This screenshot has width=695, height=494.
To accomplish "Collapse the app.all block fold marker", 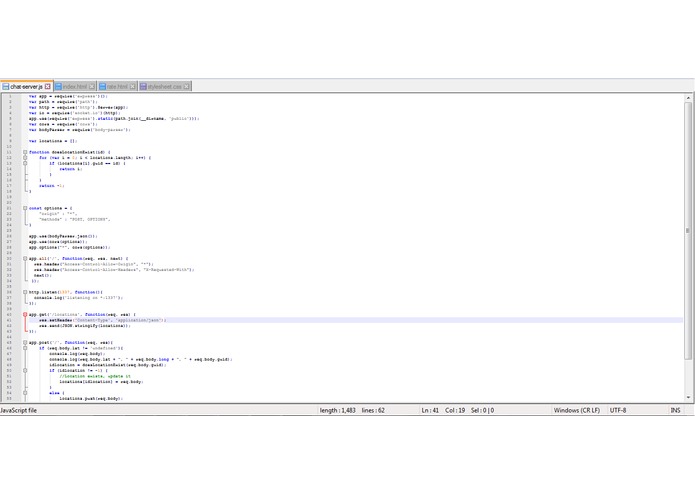I will coord(25,258).
